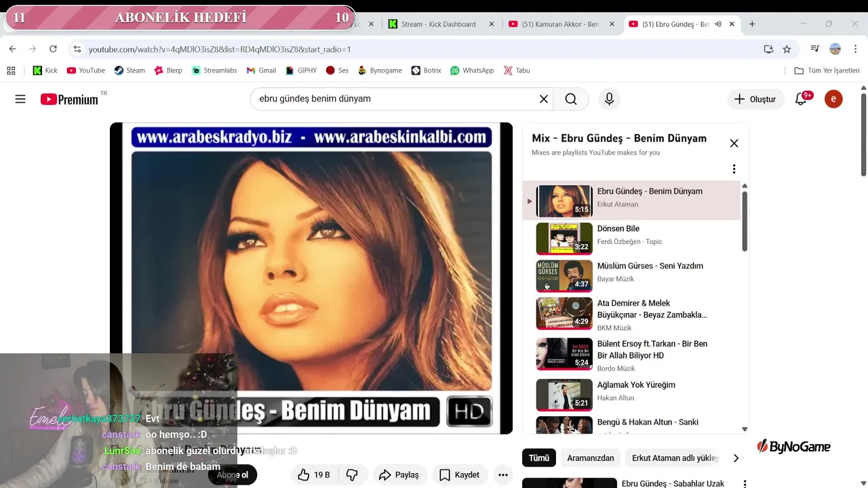Click the Paylaş share button

[x=399, y=475]
